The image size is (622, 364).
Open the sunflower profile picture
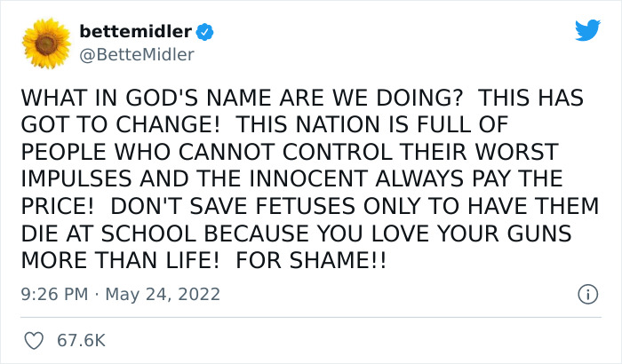tap(46, 42)
